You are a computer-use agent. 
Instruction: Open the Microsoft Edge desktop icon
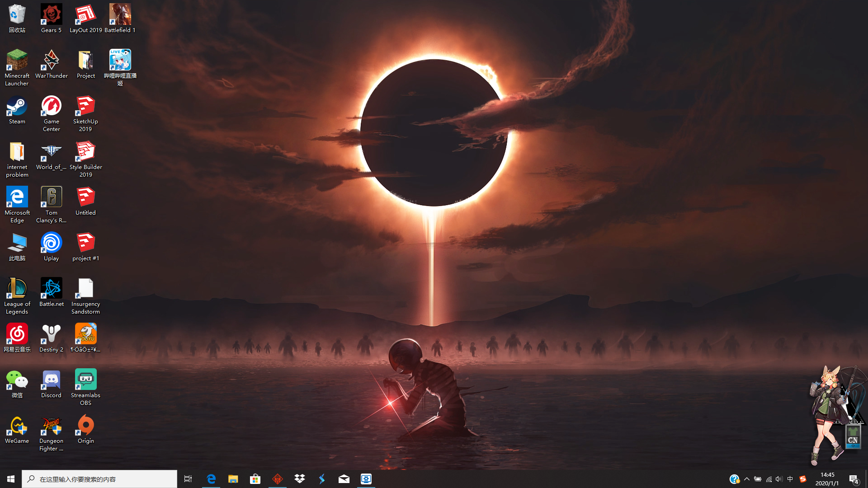coord(17,205)
